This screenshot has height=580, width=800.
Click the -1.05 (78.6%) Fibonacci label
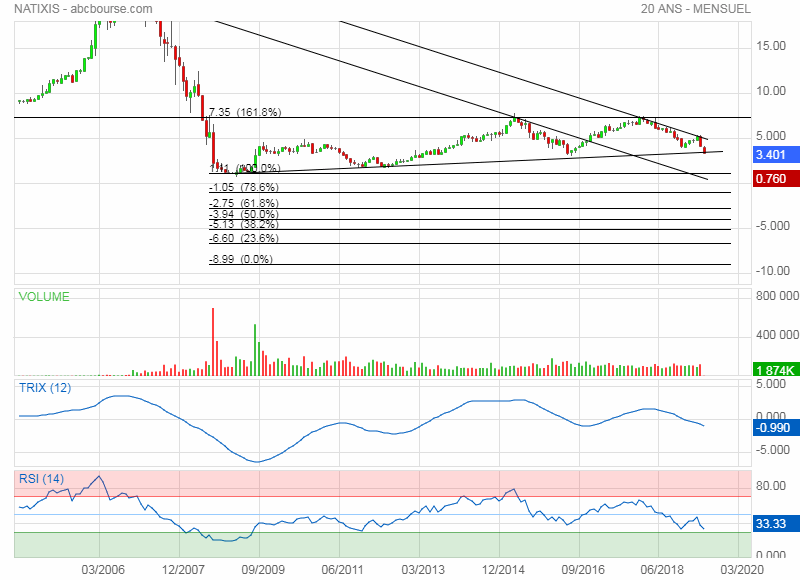point(244,187)
